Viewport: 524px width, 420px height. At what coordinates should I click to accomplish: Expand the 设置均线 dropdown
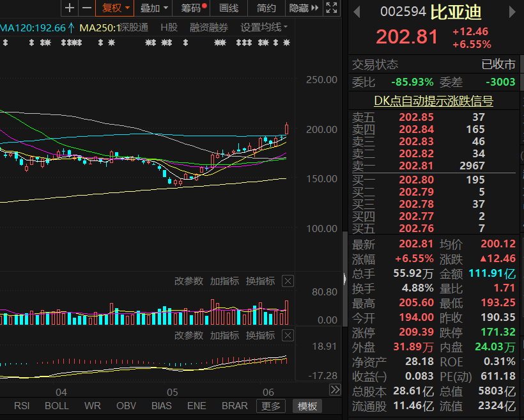pyautogui.click(x=264, y=27)
